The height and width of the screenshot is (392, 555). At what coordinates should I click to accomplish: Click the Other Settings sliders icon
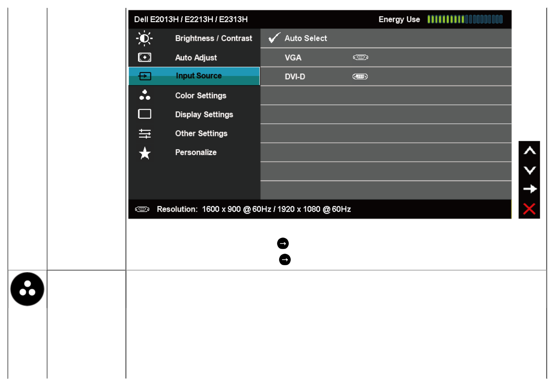pyautogui.click(x=144, y=133)
